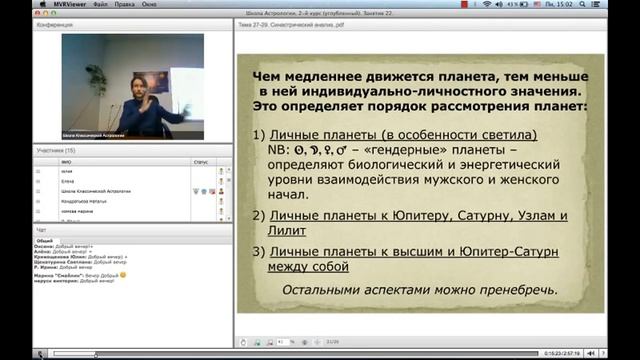
Task: Click the Конференция panel header
Action: click(54, 25)
